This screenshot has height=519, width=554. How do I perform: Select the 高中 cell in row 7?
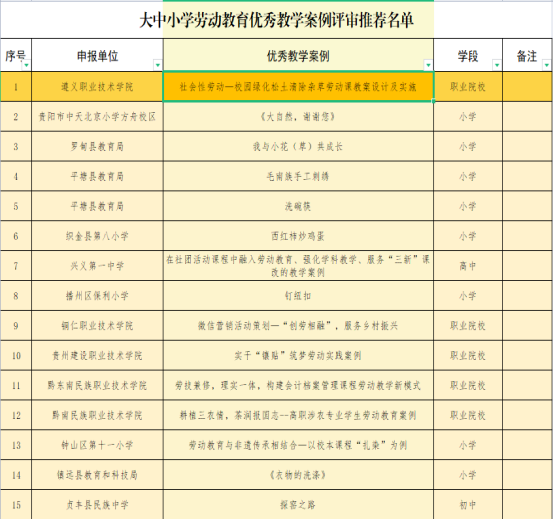[x=468, y=266]
